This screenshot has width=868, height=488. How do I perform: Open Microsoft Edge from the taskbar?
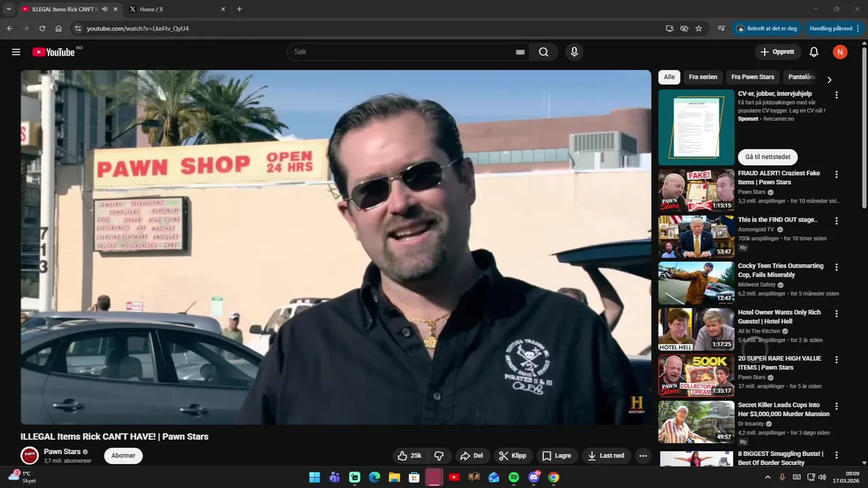point(374,477)
